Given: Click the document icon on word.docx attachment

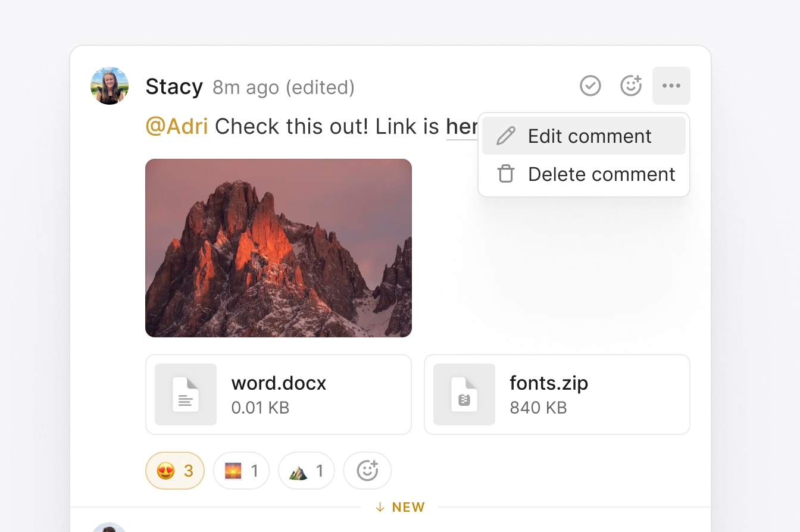Looking at the screenshot, I should point(185,394).
